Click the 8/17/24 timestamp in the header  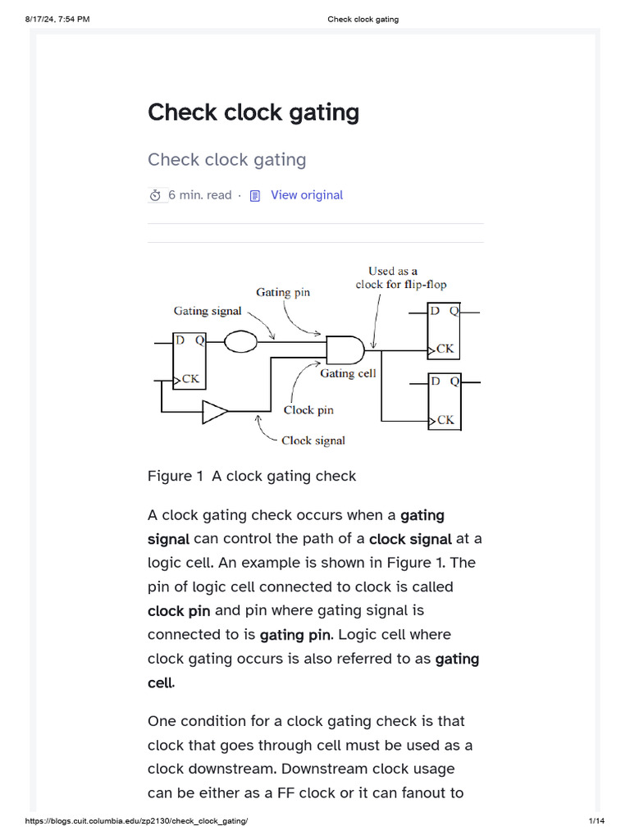tap(57, 19)
